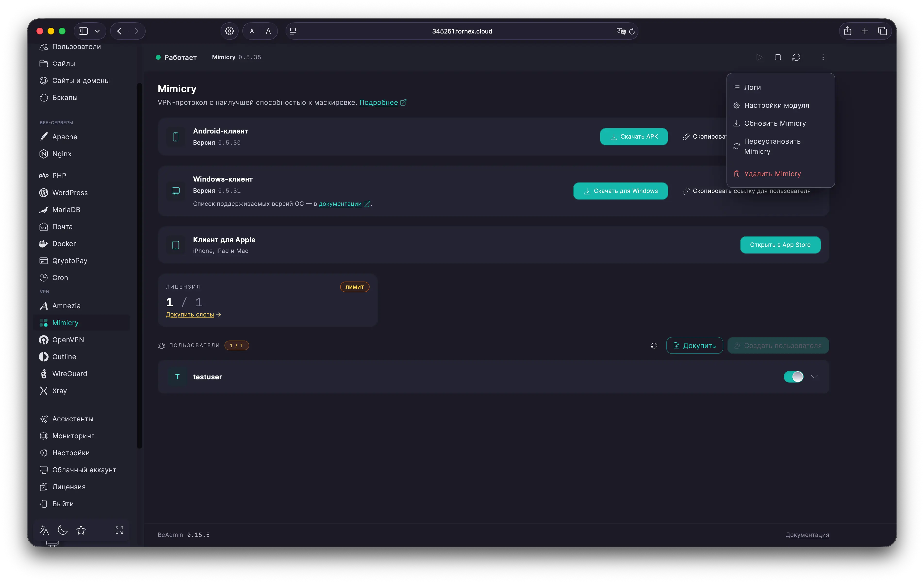The image size is (924, 583).
Task: Copy the Windows client link for user
Action: tap(746, 191)
